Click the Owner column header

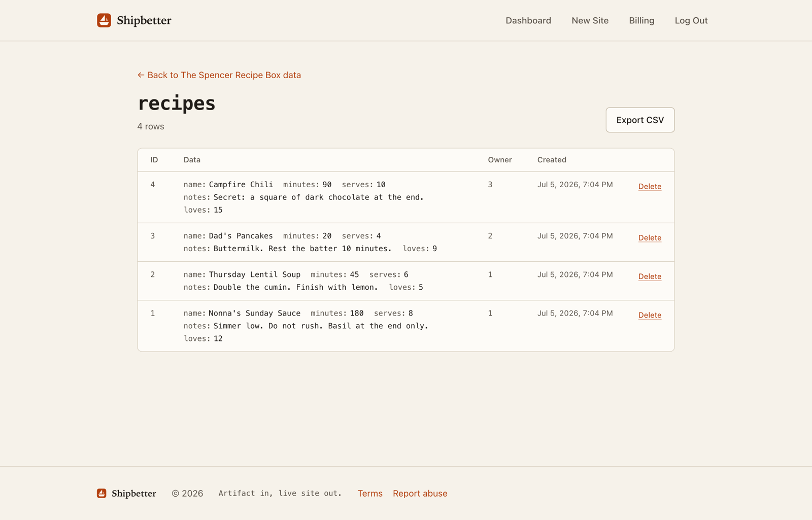click(500, 160)
